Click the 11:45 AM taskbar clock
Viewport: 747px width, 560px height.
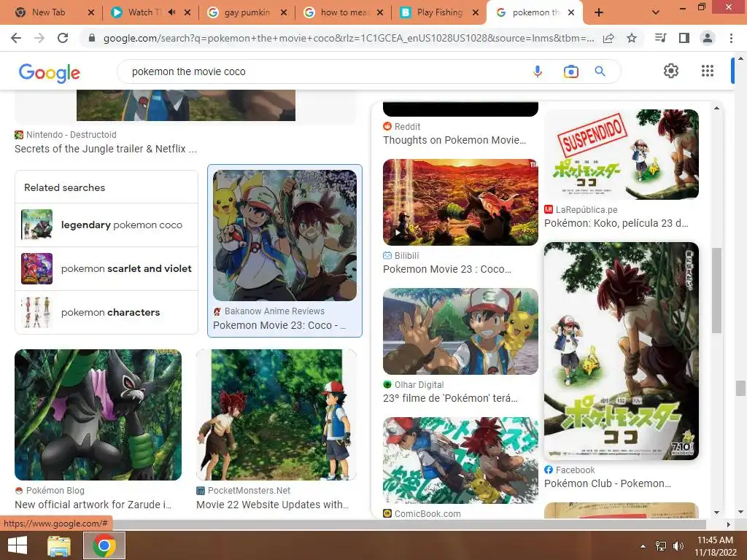click(715, 546)
